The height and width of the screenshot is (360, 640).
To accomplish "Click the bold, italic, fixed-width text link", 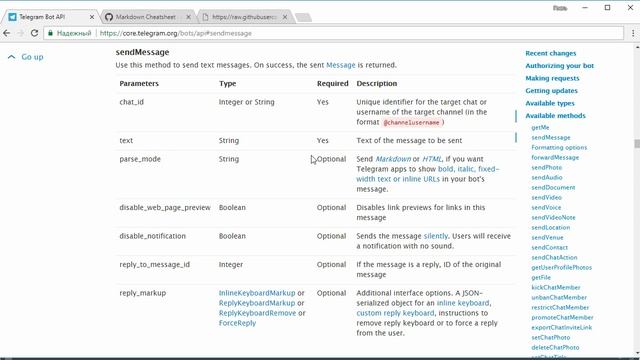I will click(428, 174).
